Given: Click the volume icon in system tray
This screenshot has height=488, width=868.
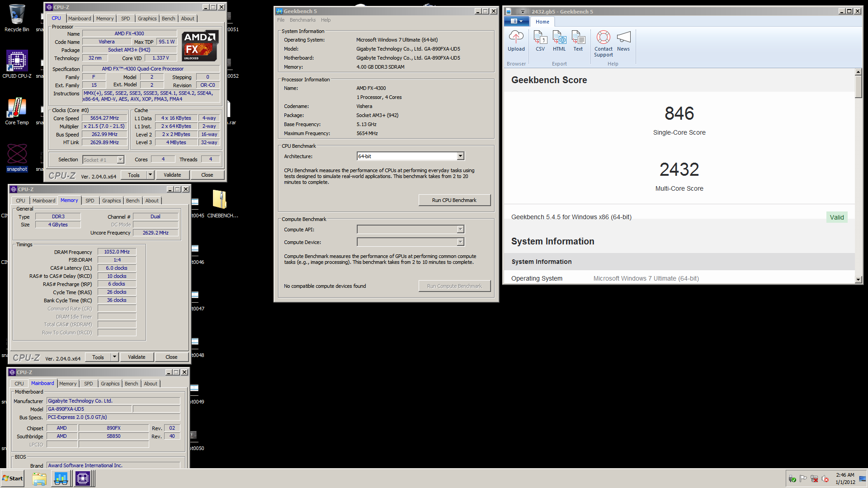Looking at the screenshot, I should point(825,479).
